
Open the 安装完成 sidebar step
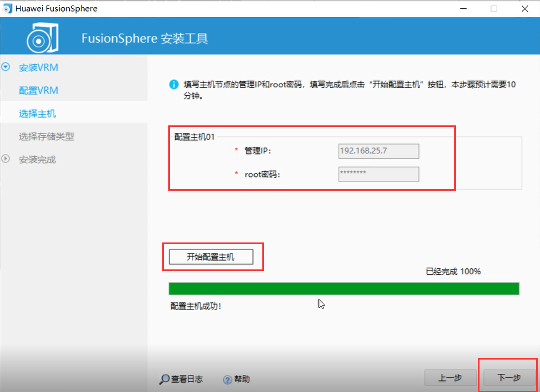tap(37, 160)
